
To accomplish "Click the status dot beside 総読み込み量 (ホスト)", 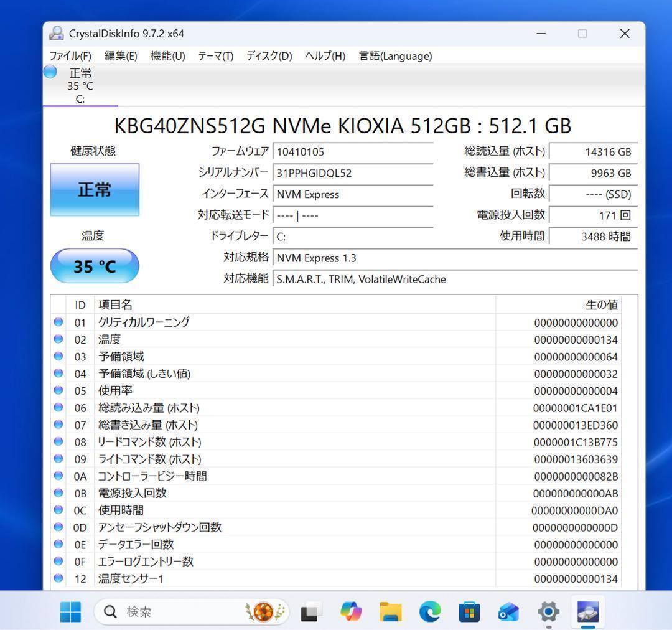I will pos(58,408).
